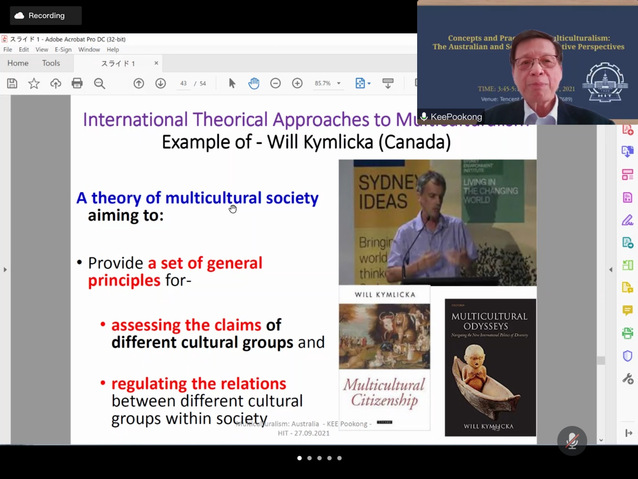The width and height of the screenshot is (638, 479).
Task: Open the Edit menu
Action: (24, 50)
